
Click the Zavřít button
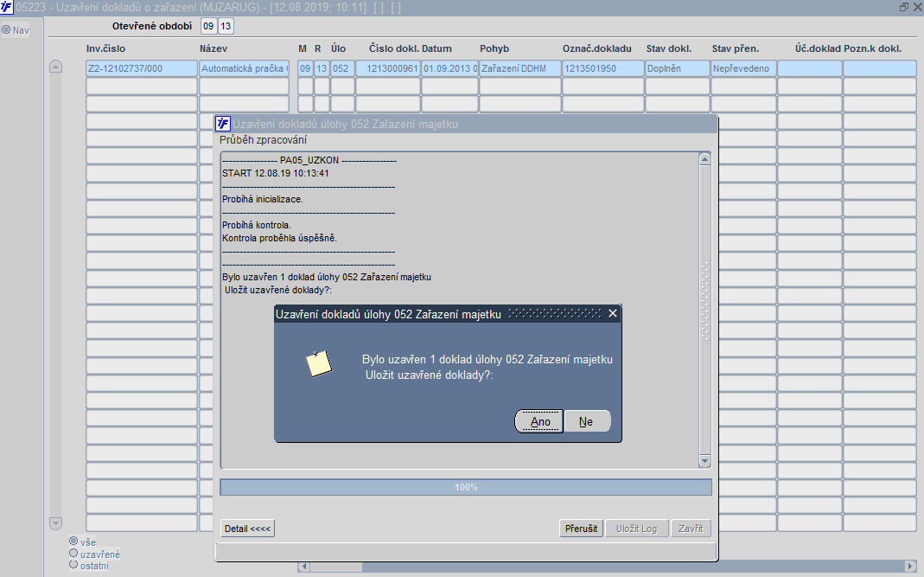pos(691,529)
